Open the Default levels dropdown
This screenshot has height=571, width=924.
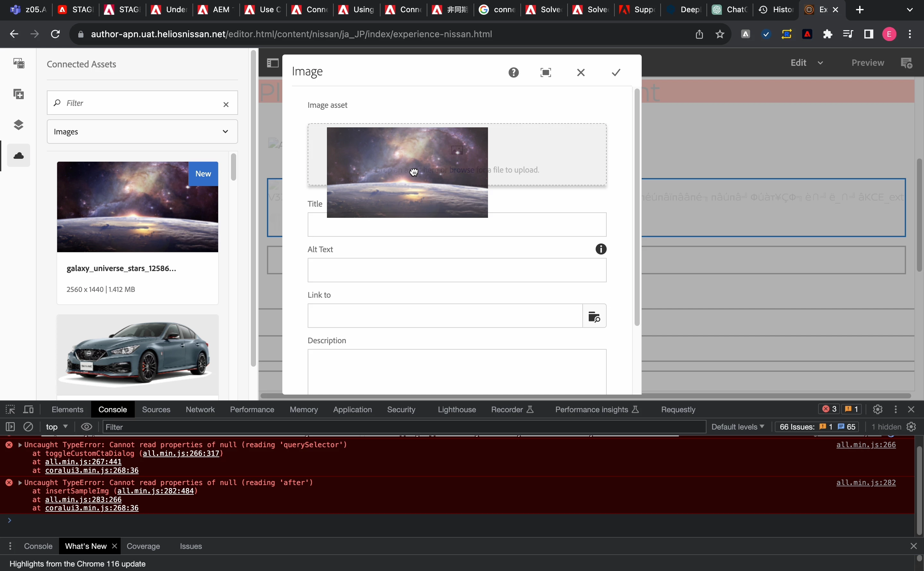click(x=738, y=427)
